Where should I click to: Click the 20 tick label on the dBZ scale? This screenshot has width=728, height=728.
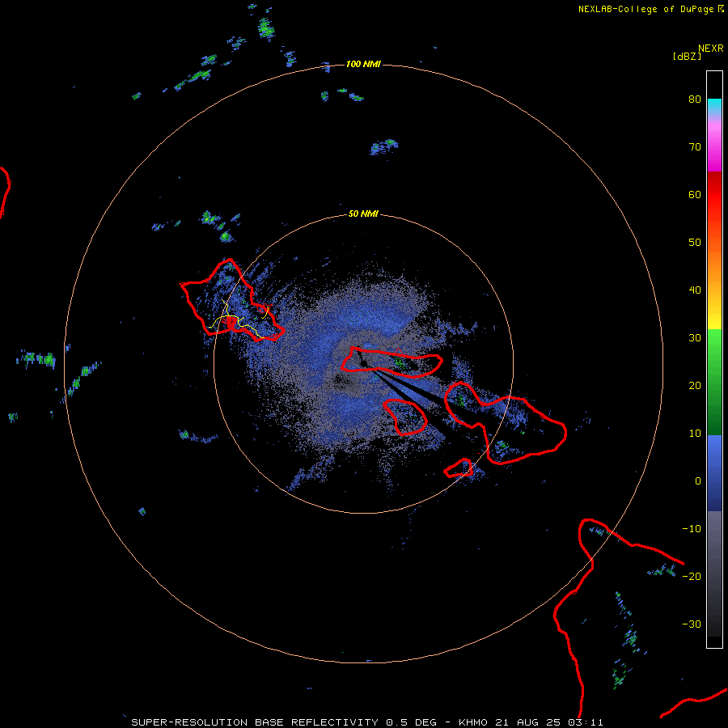[695, 386]
